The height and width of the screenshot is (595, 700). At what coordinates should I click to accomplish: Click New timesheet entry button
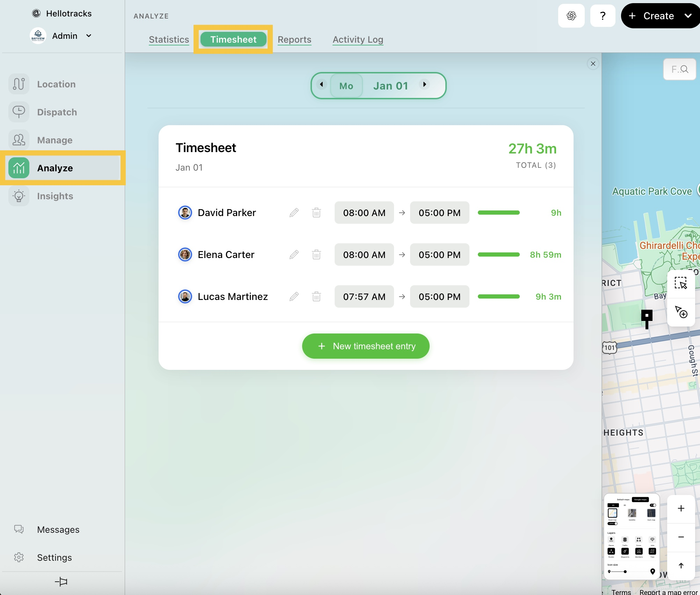click(365, 346)
